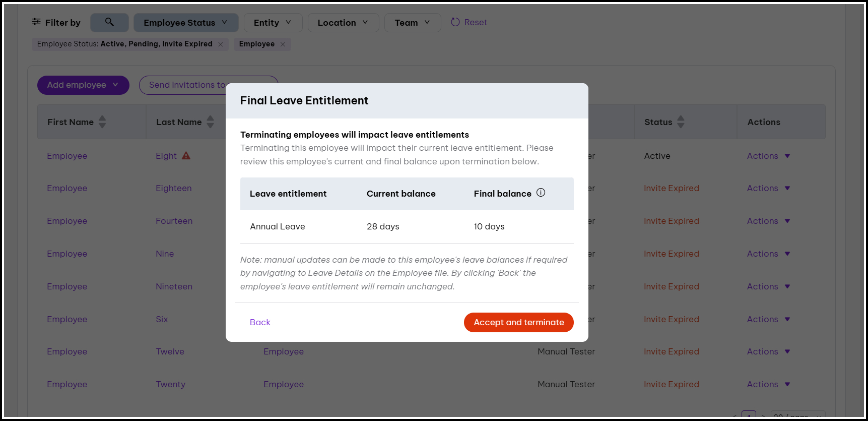Open Actions menu for Employee Eight
Screen dimensions: 868x421
point(768,156)
